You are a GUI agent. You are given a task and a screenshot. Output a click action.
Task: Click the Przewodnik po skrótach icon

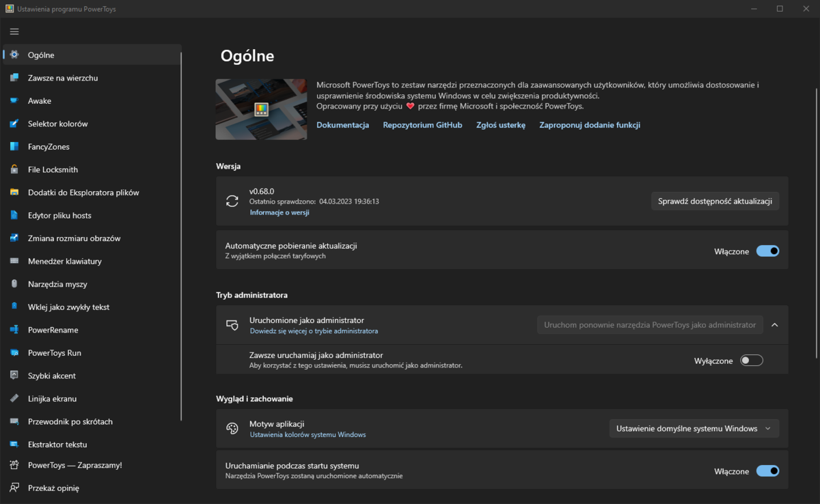[14, 421]
